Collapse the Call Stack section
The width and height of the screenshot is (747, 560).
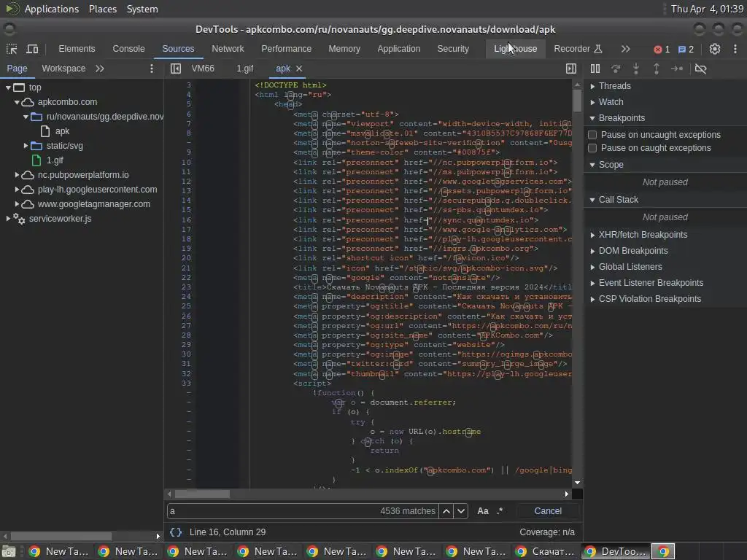[618, 200]
